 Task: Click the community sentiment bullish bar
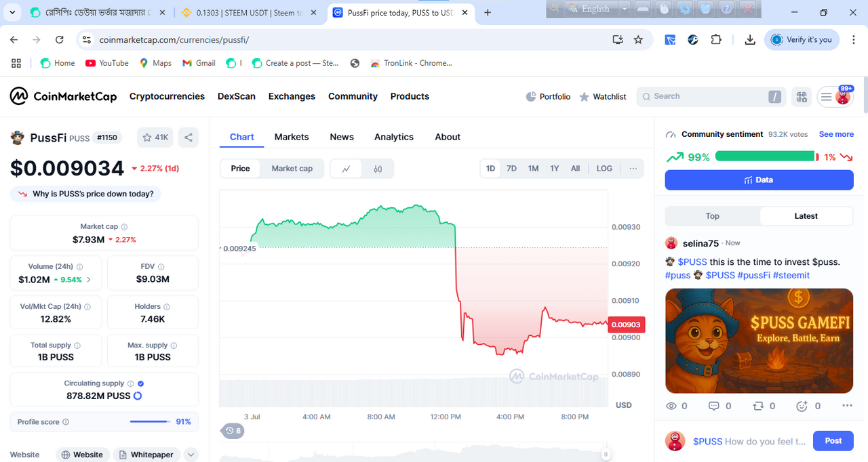coord(764,156)
